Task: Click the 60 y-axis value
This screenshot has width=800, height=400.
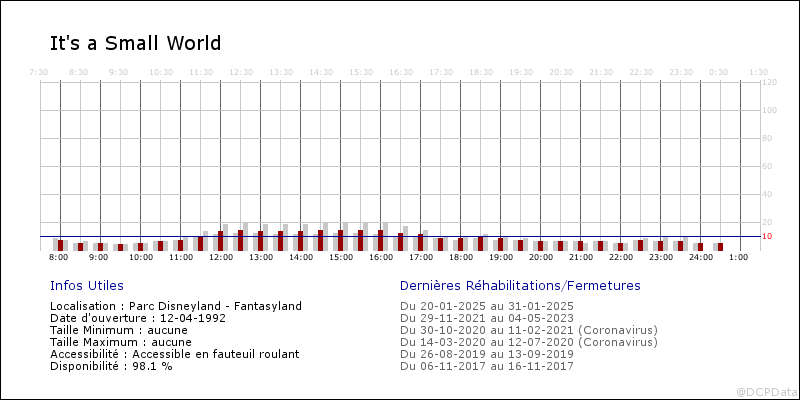Action: point(767,166)
